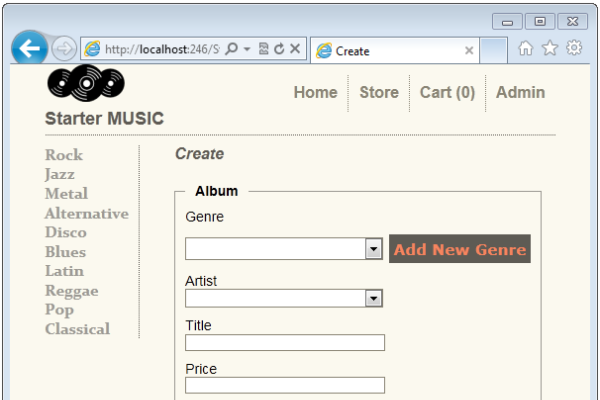Image resolution: width=600 pixels, height=400 pixels.
Task: Open Favorites star icon
Action: [550, 48]
